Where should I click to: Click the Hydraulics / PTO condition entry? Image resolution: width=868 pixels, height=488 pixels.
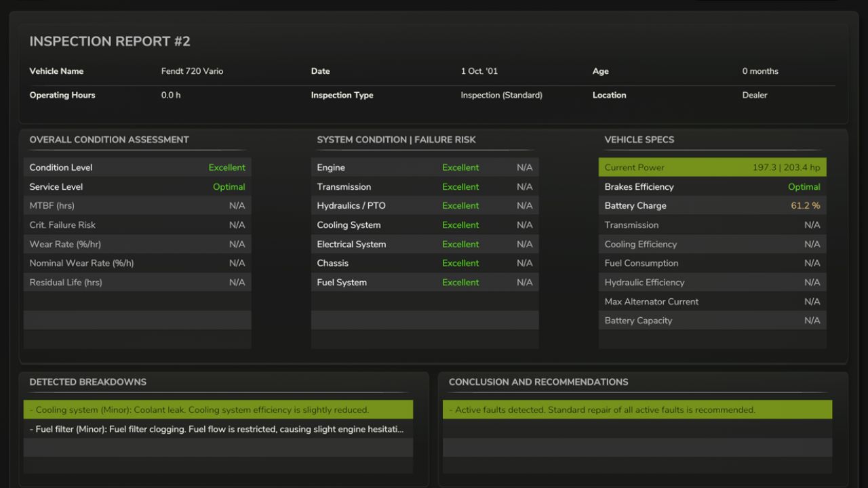pos(425,205)
